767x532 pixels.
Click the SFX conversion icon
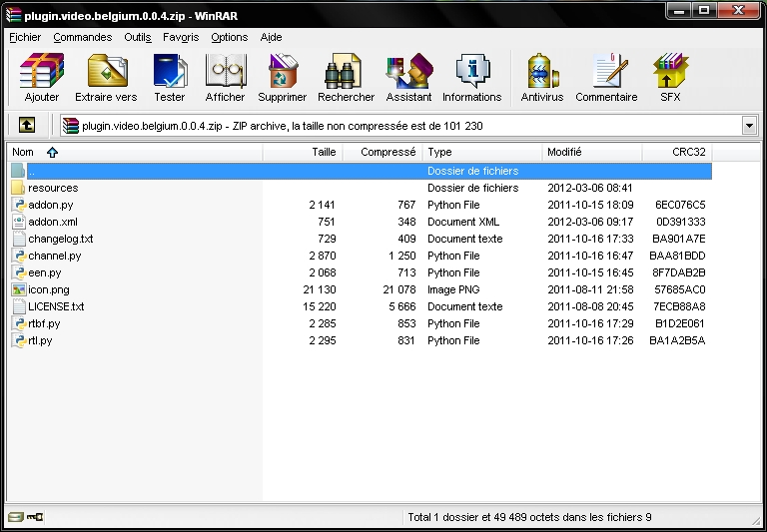pyautogui.click(x=671, y=71)
